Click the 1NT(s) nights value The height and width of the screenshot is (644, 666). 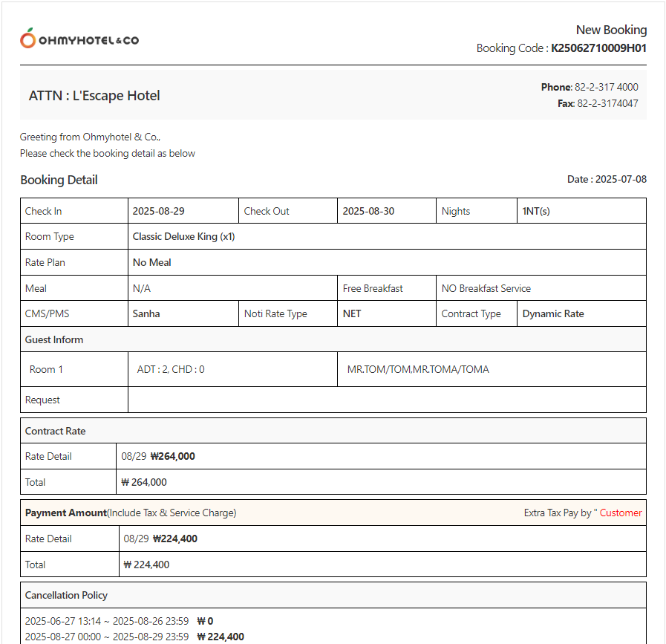(x=536, y=211)
